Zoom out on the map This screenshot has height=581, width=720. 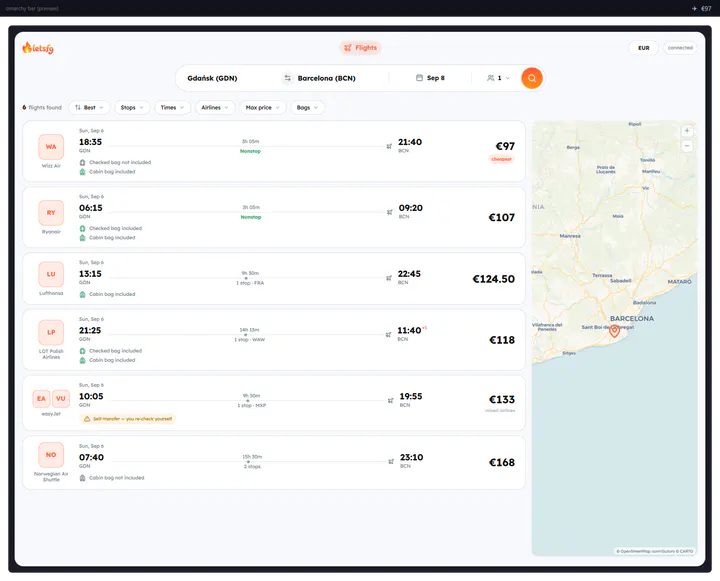687,146
